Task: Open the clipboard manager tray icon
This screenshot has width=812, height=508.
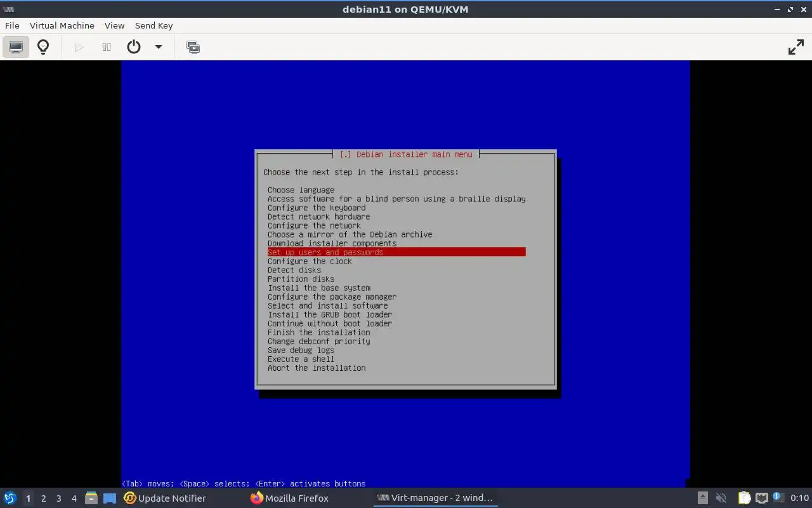Action: pos(744,498)
